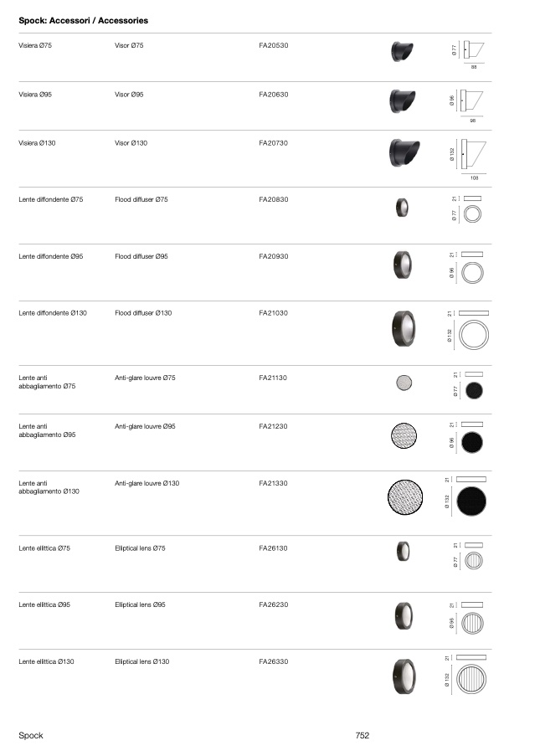This screenshot has width=540, height=756.
Task: Click the Visor Ø95 product photo
Action: tap(402, 100)
